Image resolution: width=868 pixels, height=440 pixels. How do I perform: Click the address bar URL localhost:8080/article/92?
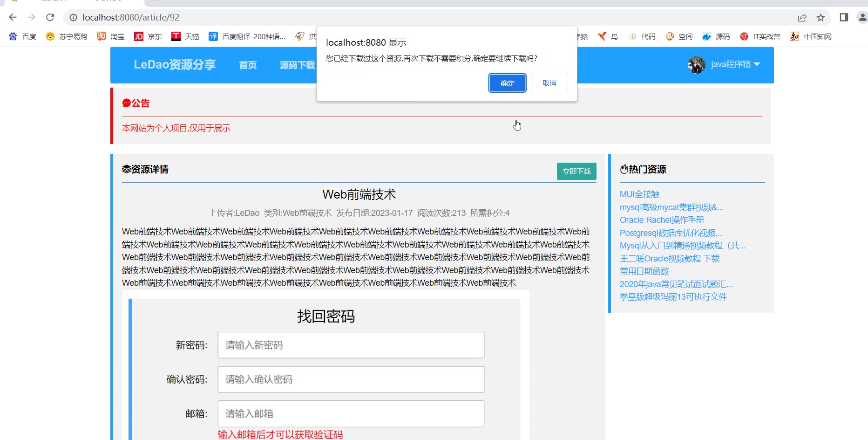click(131, 17)
